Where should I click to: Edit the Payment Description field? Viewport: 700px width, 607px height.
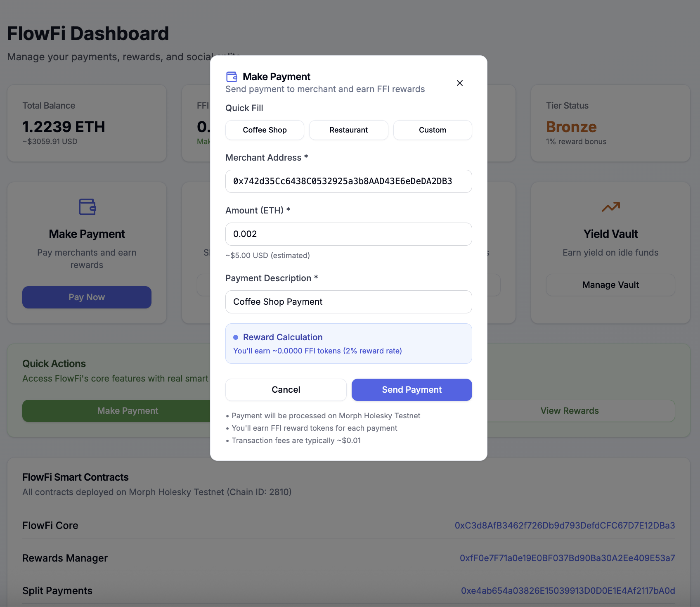348,302
